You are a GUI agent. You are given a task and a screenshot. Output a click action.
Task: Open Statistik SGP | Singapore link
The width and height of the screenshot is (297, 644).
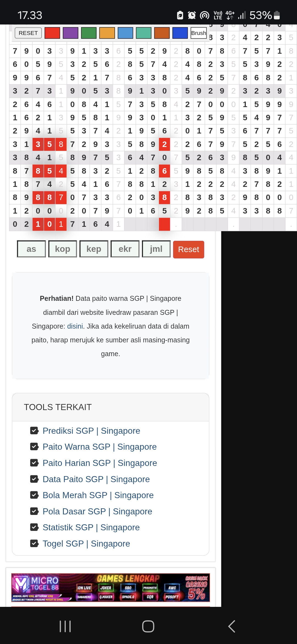click(91, 527)
